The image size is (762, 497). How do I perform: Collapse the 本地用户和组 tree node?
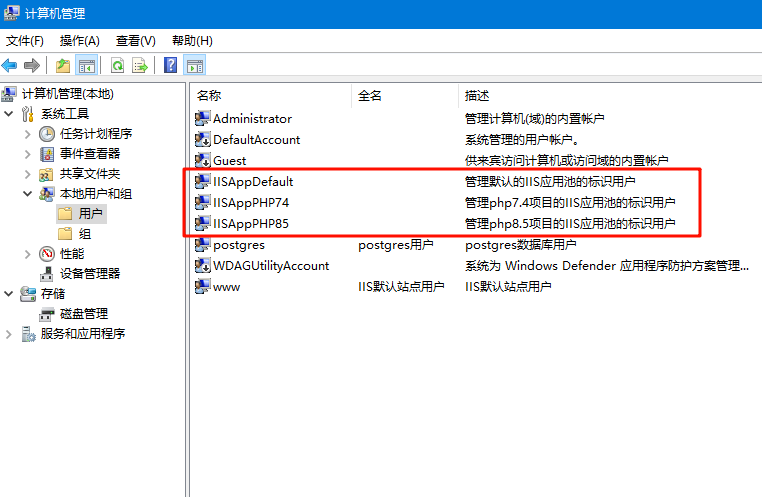coord(27,194)
